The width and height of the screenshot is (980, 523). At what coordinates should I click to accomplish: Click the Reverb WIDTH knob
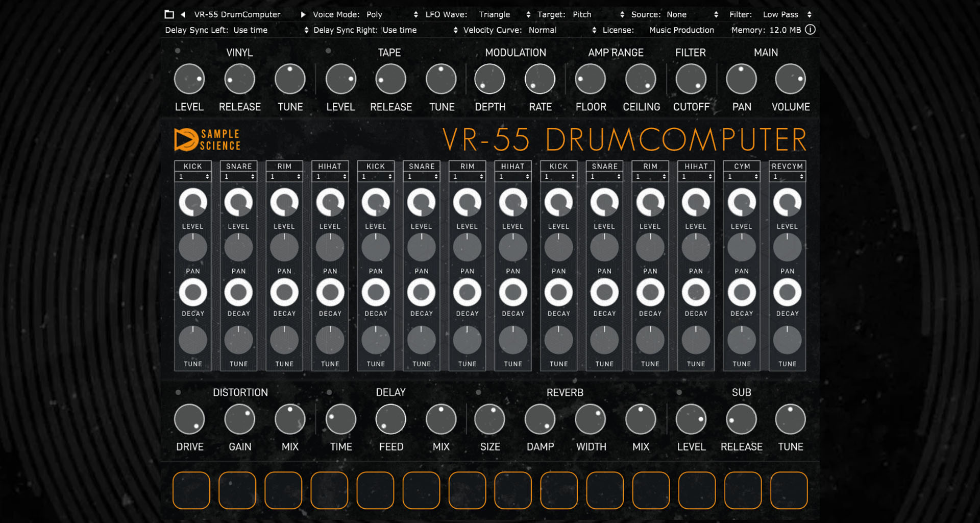pos(590,419)
